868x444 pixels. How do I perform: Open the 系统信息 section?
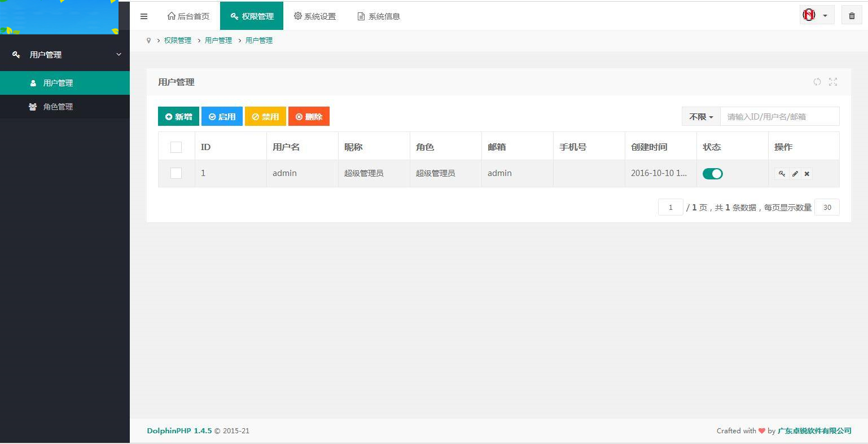(x=378, y=16)
